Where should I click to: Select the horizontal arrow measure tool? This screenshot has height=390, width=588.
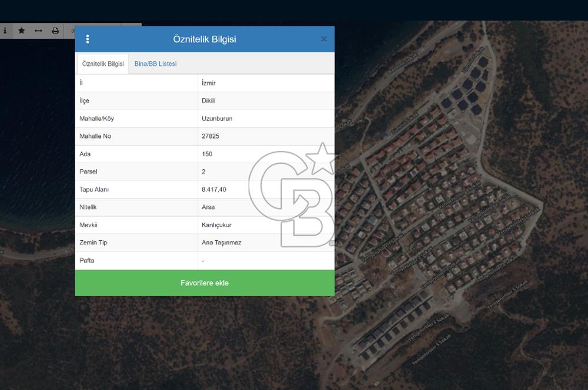38,31
